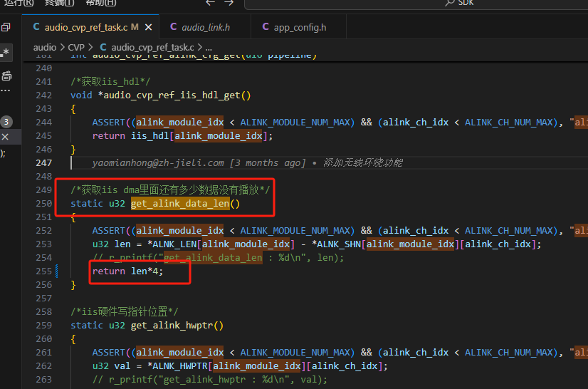The height and width of the screenshot is (389, 588).
Task: Toggle the regex .* search option
Action: point(6,53)
